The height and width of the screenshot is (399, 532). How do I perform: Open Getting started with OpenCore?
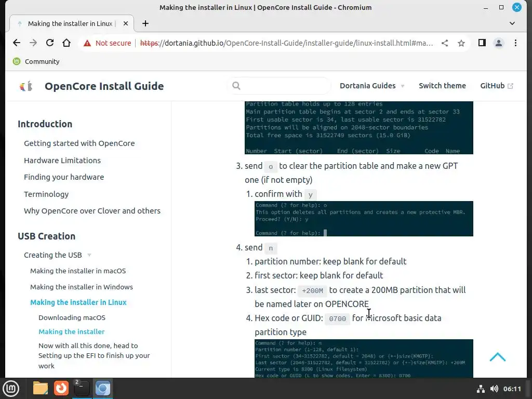(79, 143)
